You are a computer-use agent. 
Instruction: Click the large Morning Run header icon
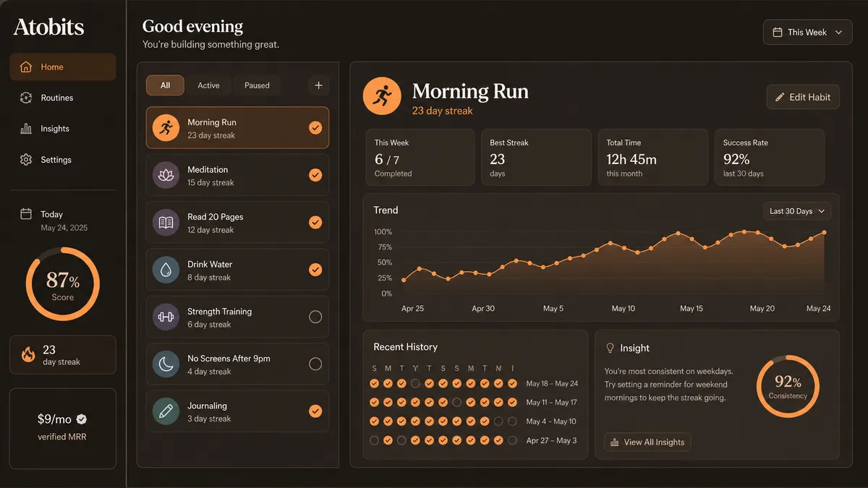[382, 96]
